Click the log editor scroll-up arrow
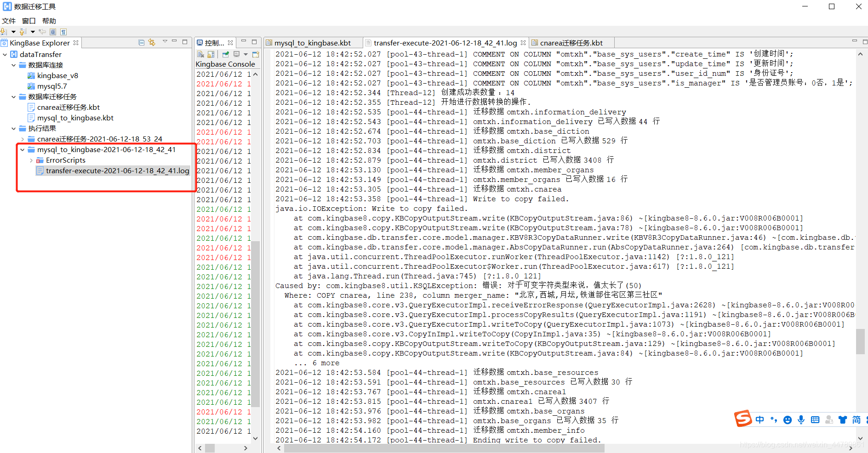Viewport: 868px width, 453px height. (860, 54)
